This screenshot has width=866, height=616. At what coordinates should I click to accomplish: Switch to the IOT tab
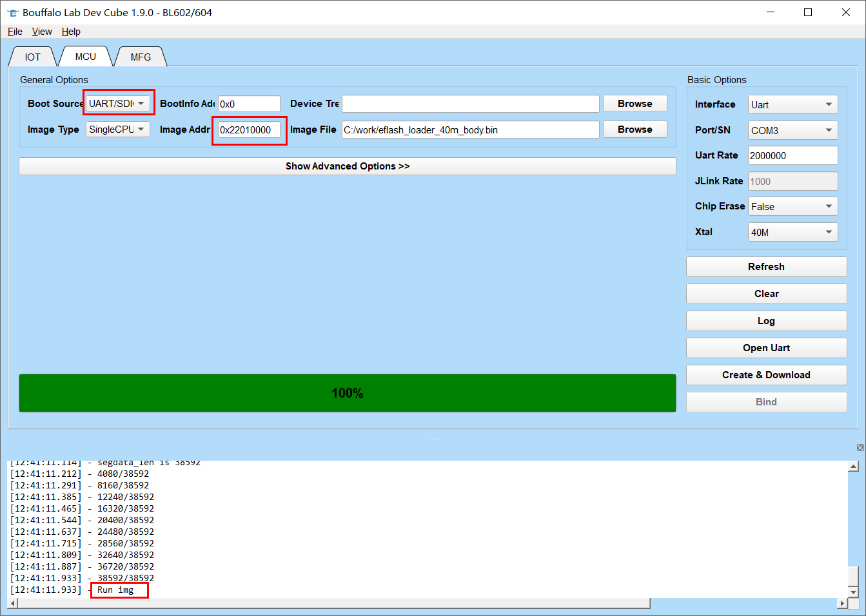32,57
